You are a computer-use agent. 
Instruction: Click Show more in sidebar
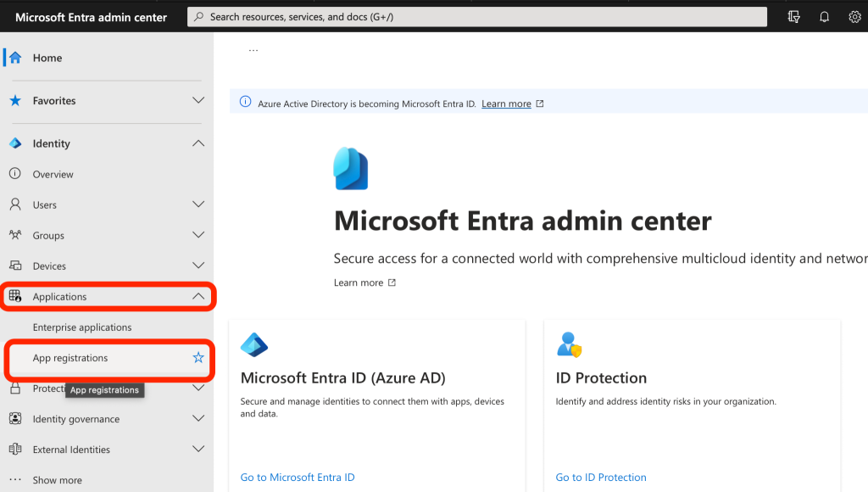(57, 480)
